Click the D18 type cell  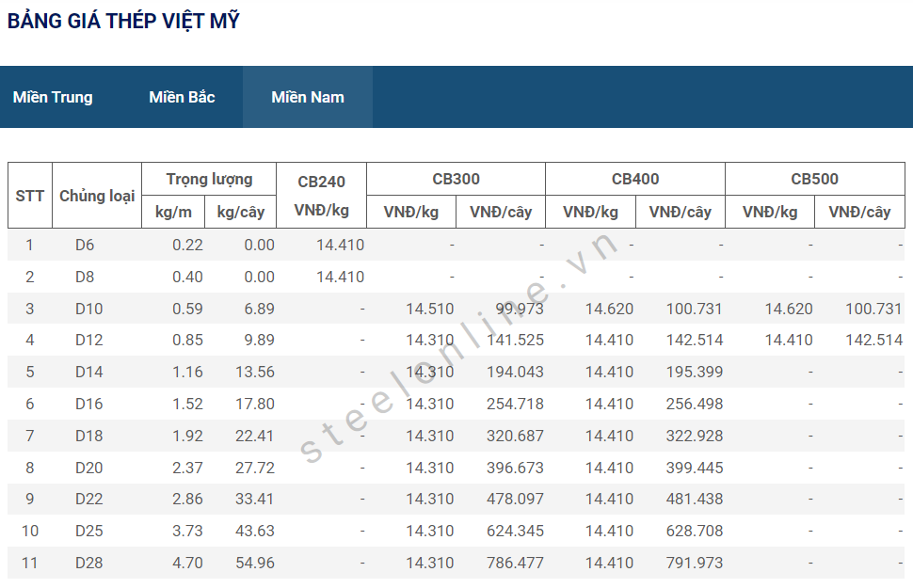(89, 436)
